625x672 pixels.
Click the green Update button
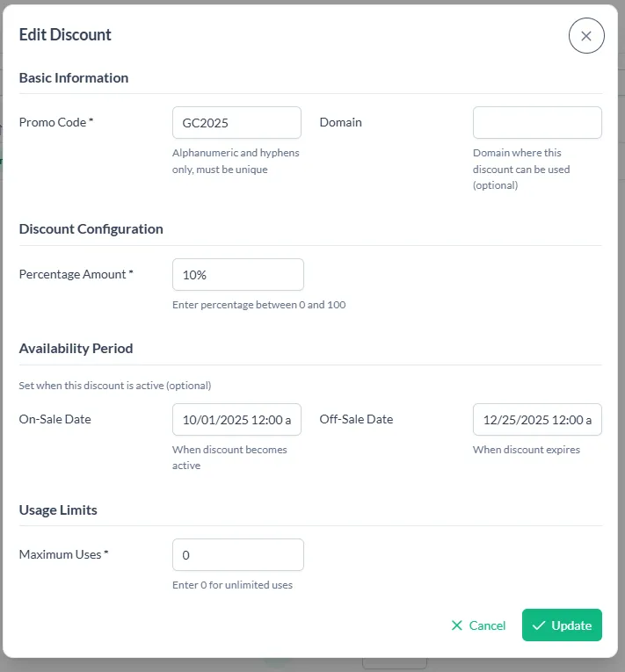[562, 625]
